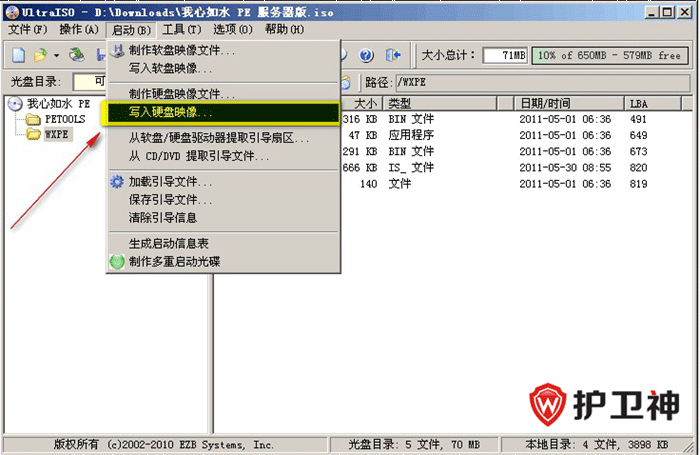Click the 光盘目录: 5 文件, 70 MB status

[414, 445]
